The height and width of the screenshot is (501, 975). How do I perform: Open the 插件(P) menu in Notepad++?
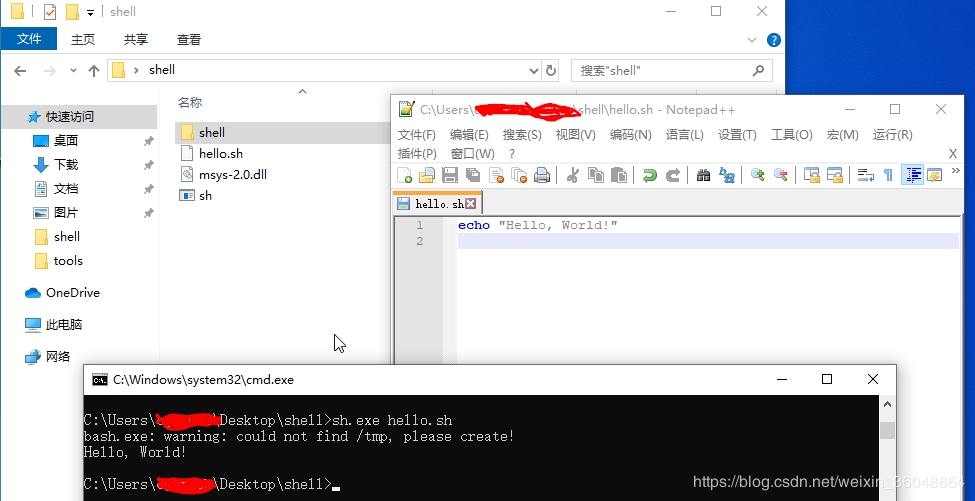click(x=417, y=154)
